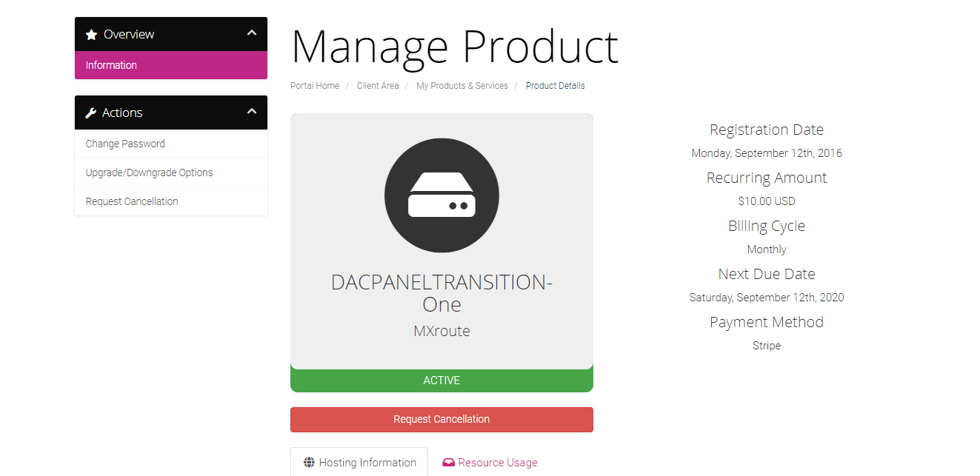Click the Billing Cycle label
This screenshot has height=476, width=980.
(767, 226)
